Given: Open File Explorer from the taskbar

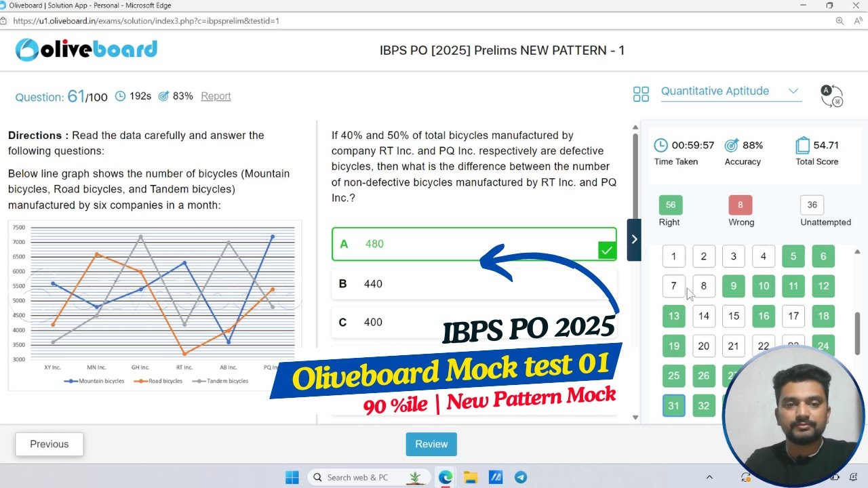Looking at the screenshot, I should point(471,477).
